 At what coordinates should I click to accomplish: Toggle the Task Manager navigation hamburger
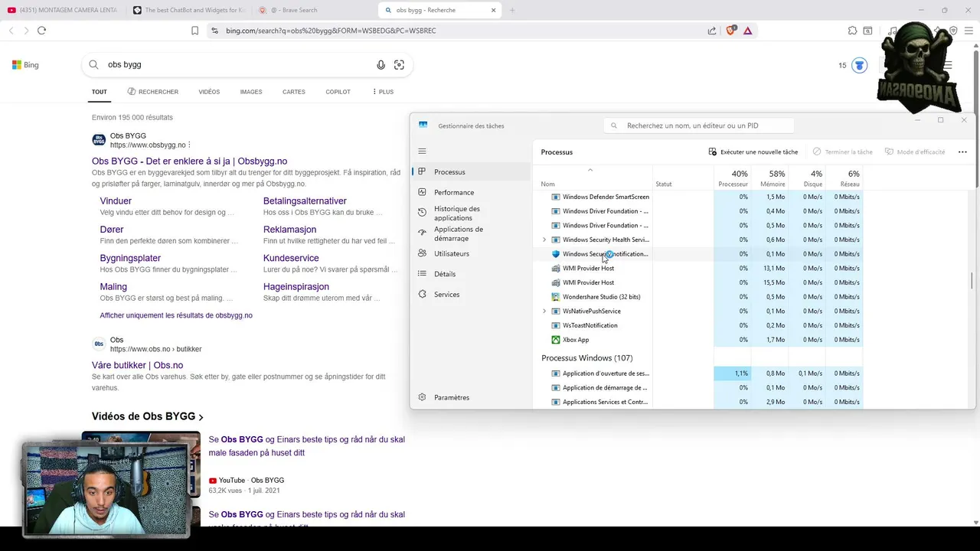422,152
